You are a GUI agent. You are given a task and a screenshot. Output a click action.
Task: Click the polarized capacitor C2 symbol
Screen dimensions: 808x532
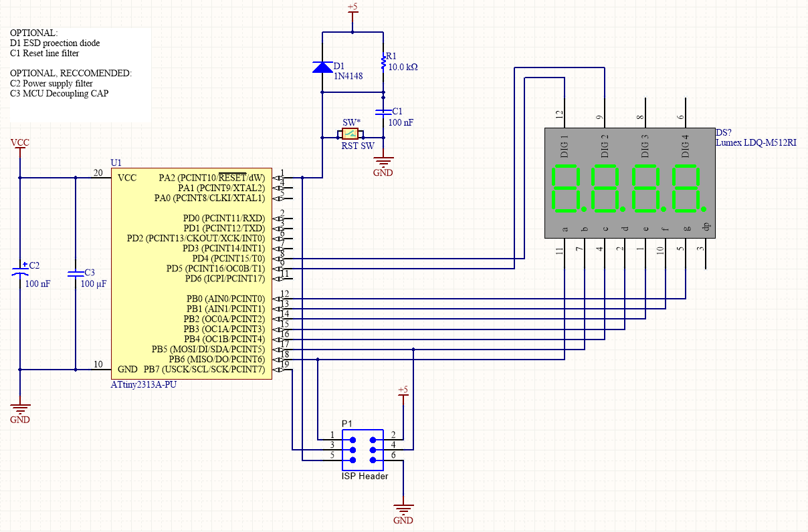(19, 270)
